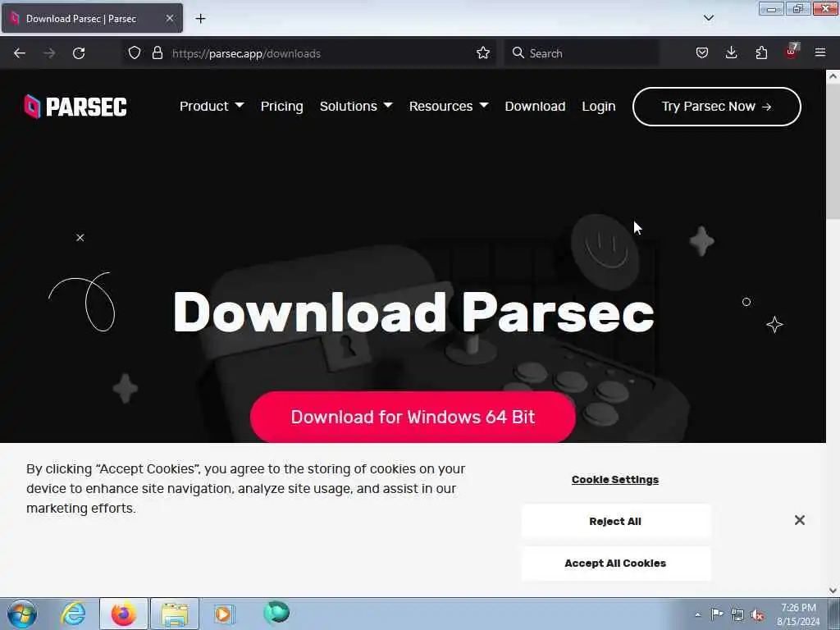Open the Pricing page

click(x=282, y=107)
